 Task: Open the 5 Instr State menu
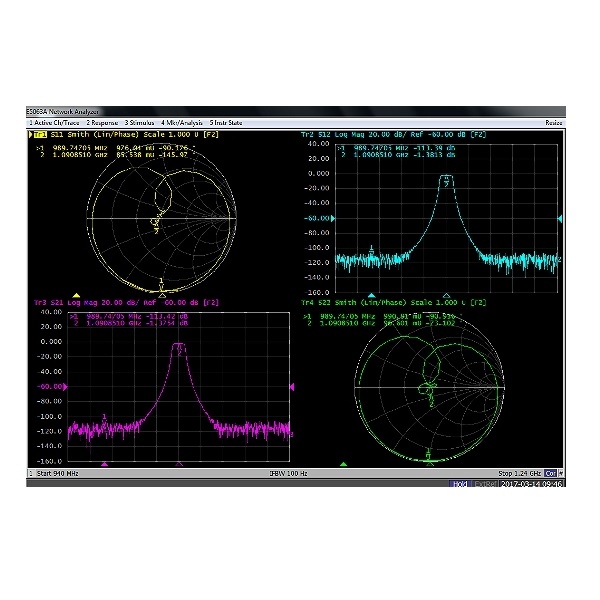pyautogui.click(x=226, y=123)
